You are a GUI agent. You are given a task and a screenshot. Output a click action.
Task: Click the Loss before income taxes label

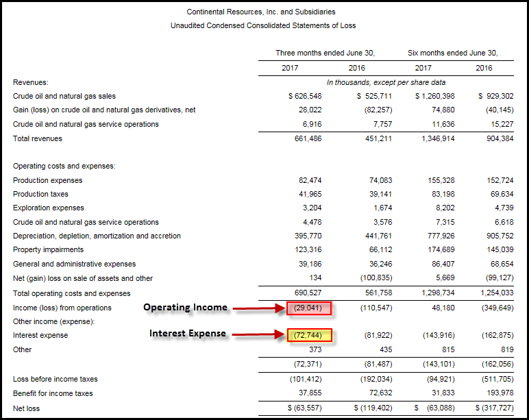tap(55, 379)
